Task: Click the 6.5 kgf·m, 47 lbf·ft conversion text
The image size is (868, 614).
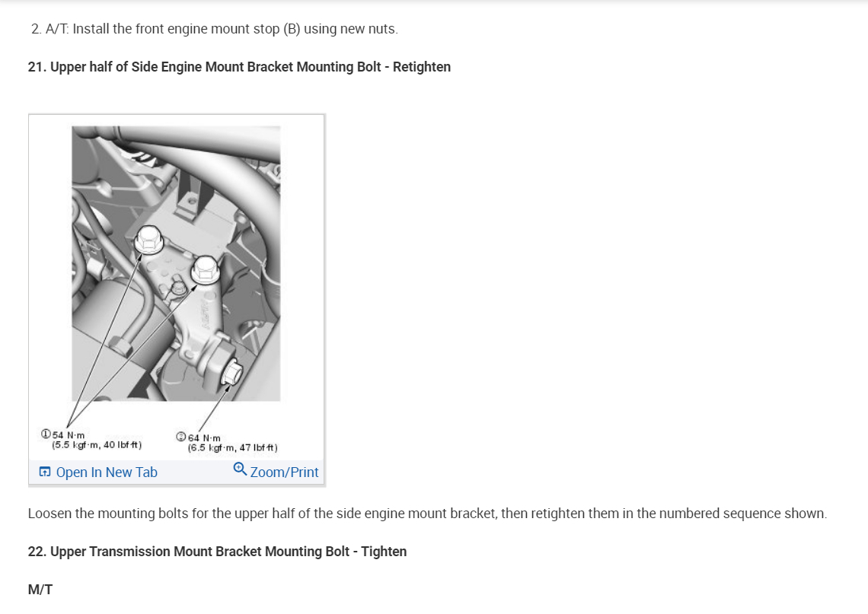Action: (232, 447)
